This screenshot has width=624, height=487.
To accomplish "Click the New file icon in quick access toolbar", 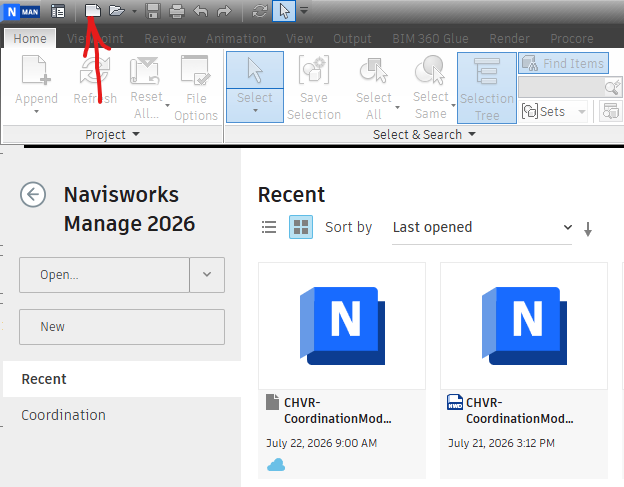I will [x=93, y=11].
